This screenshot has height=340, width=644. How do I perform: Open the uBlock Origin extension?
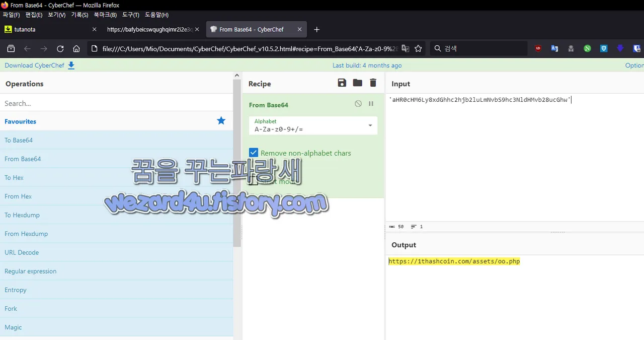tap(538, 49)
